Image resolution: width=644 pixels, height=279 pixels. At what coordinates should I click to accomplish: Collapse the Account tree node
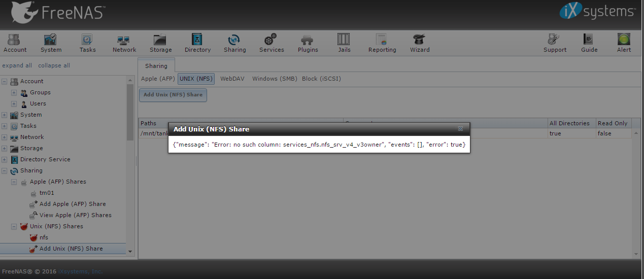pyautogui.click(x=5, y=81)
